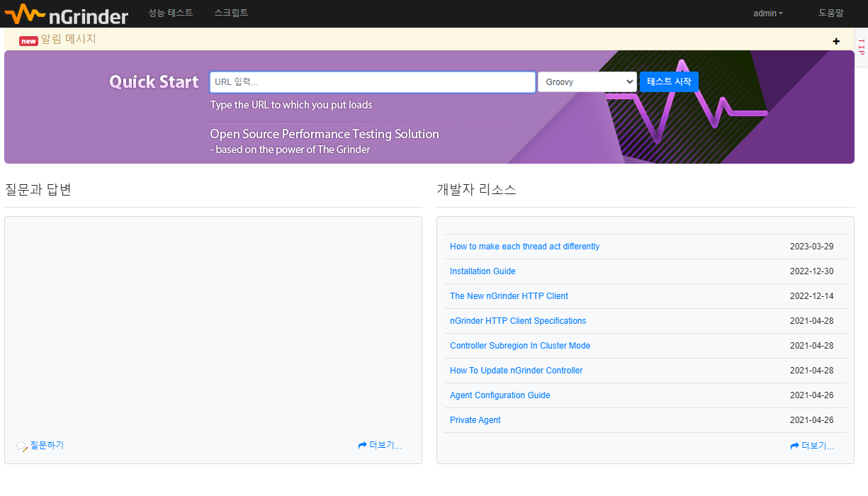The height and width of the screenshot is (496, 868).
Task: Open the Agent Configuration Guide link
Action: 500,395
